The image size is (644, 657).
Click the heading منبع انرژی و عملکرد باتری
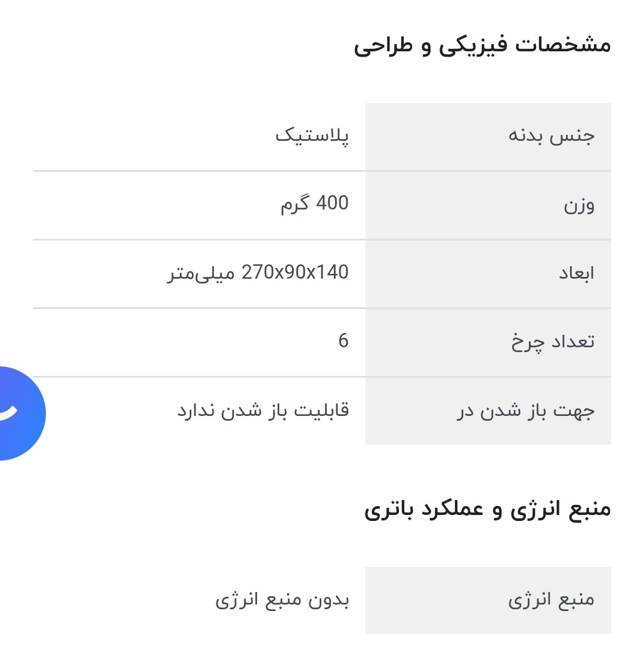(487, 511)
